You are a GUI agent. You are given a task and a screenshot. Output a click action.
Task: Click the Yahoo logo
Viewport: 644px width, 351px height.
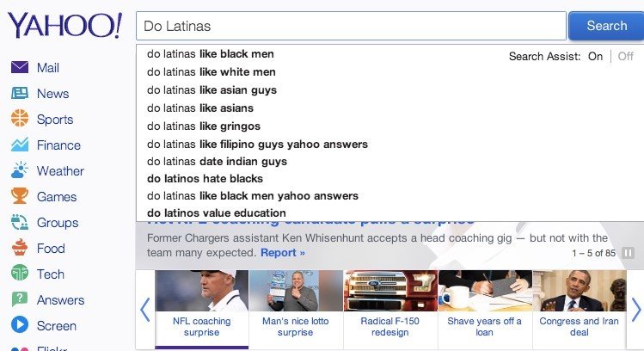coord(64,26)
